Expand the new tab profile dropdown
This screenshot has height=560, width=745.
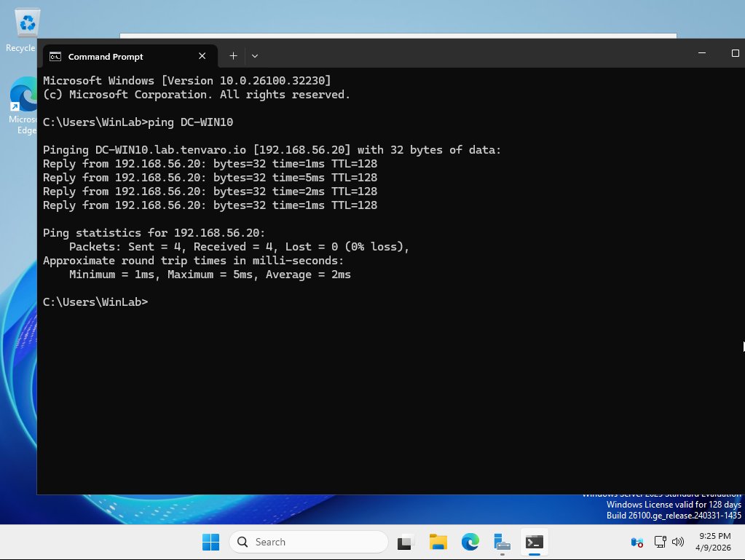[x=255, y=56]
